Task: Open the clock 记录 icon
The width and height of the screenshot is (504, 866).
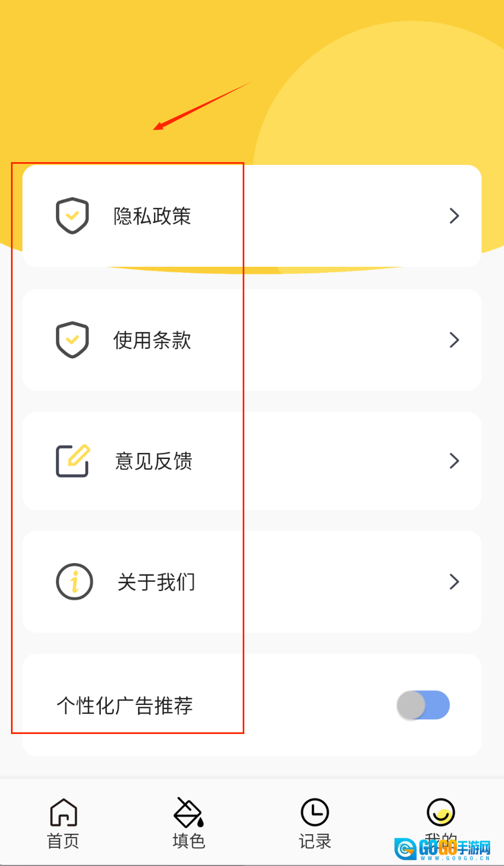Action: pos(315,812)
